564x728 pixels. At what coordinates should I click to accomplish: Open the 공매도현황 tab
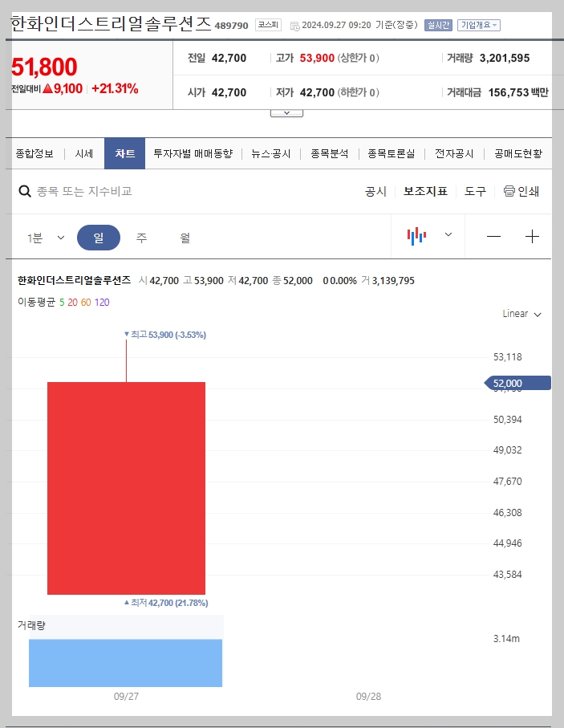[x=518, y=153]
